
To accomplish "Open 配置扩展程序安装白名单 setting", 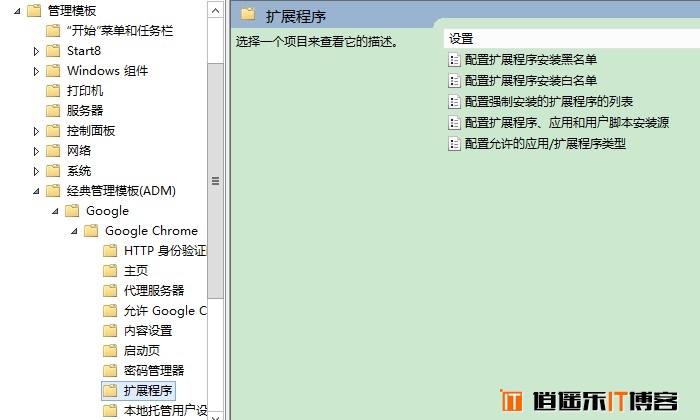I will 531,80.
